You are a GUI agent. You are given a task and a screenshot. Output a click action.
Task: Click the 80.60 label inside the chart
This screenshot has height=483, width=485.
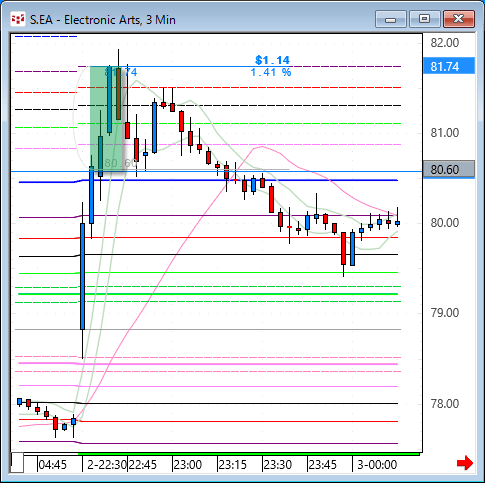[x=121, y=163]
